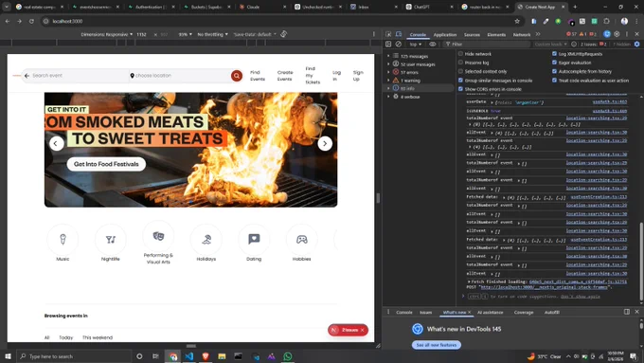Open the No throttling dropdown
This screenshot has width=644, height=363.
[x=212, y=34]
